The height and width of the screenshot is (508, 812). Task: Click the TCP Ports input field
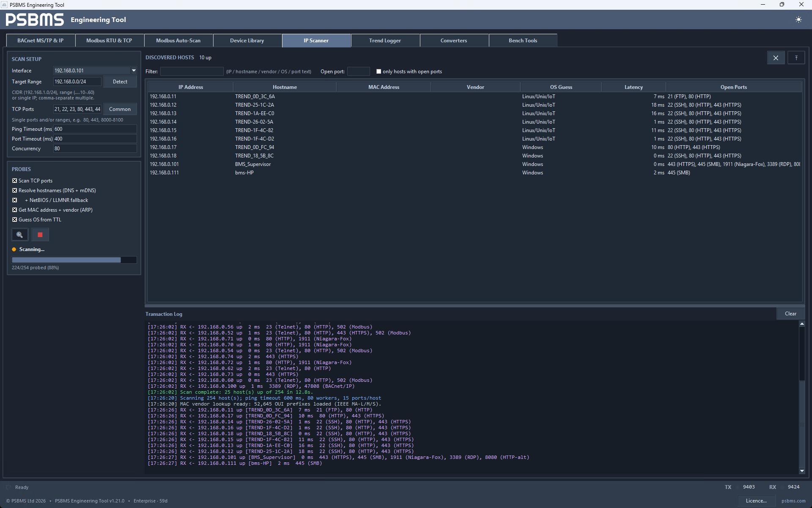pyautogui.click(x=77, y=109)
